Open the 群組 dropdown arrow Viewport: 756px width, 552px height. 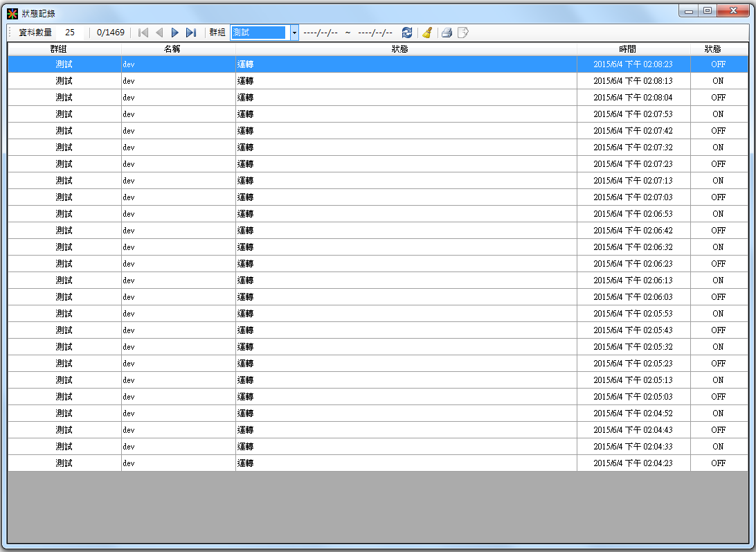[294, 33]
